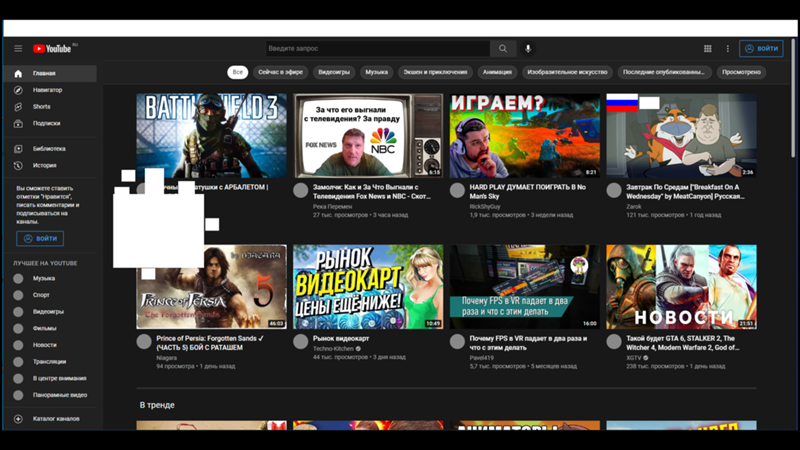Select the Изобразительное искусство chip
Image resolution: width=800 pixels, height=450 pixels.
click(x=567, y=72)
